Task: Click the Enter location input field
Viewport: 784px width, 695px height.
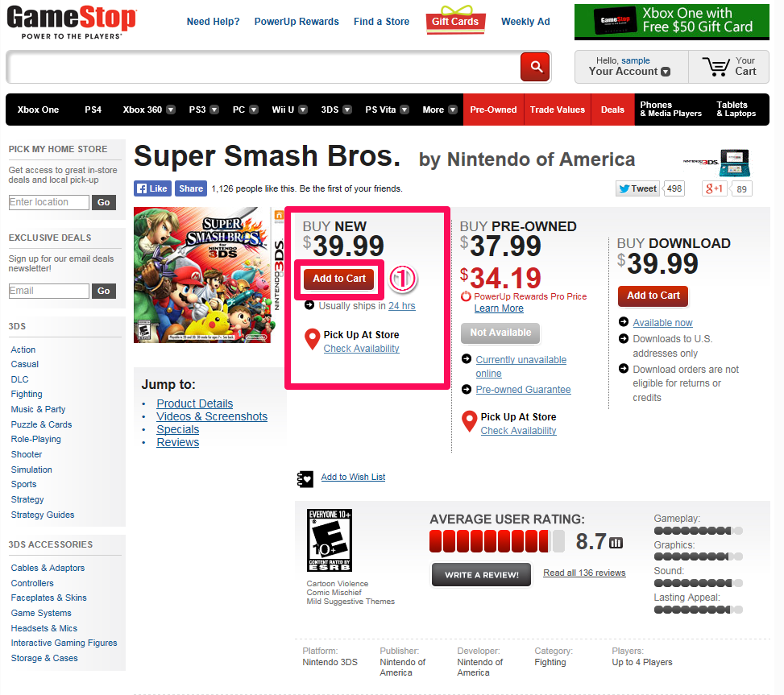Action: click(49, 202)
